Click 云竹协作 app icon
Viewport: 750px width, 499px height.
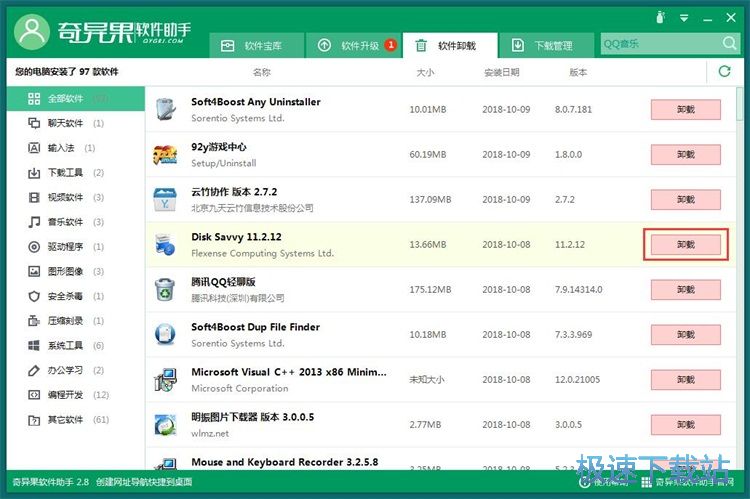(165, 200)
